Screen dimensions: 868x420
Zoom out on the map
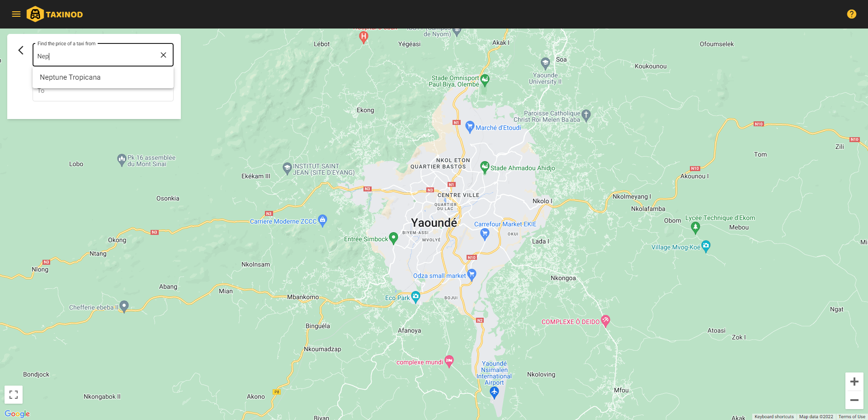tap(854, 400)
